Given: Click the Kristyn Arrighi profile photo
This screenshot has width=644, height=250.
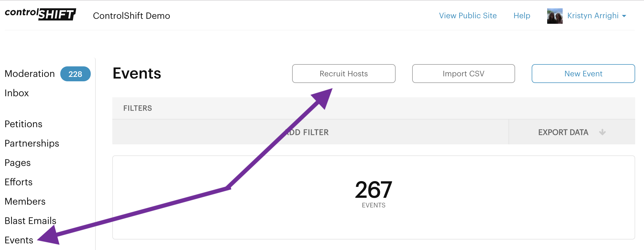Looking at the screenshot, I should coord(555,16).
